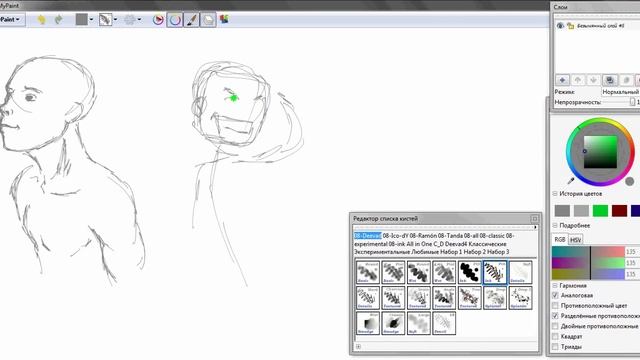Click the add new layer plus button
640x360 pixels.
coord(562,80)
